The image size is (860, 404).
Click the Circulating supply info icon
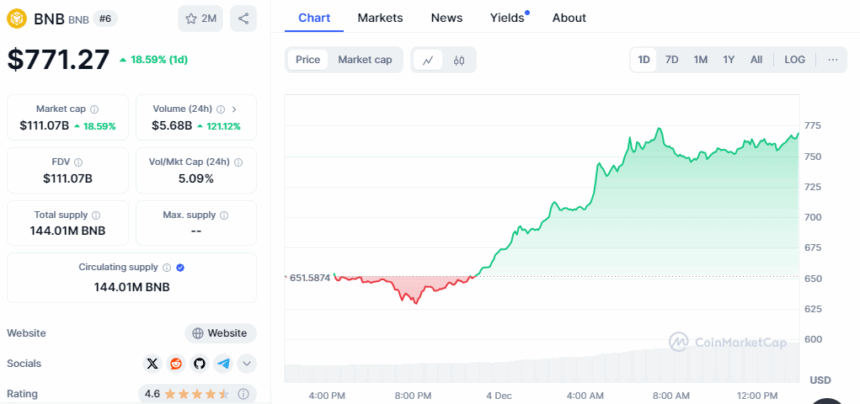[167, 268]
